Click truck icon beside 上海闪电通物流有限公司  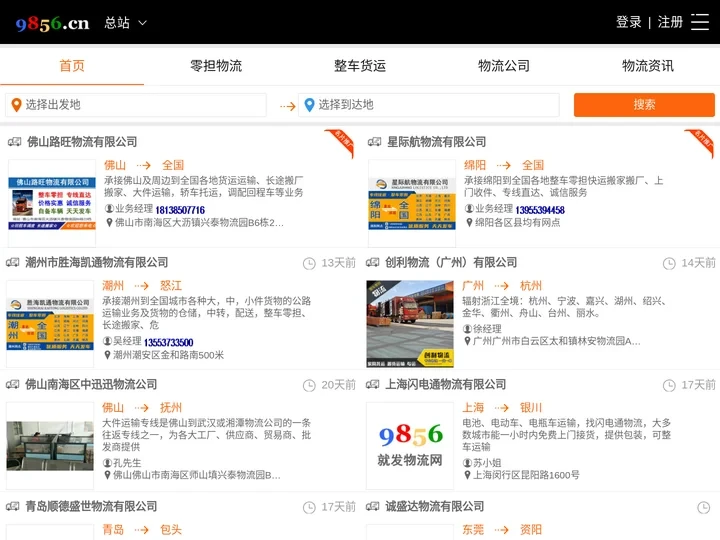(372, 384)
